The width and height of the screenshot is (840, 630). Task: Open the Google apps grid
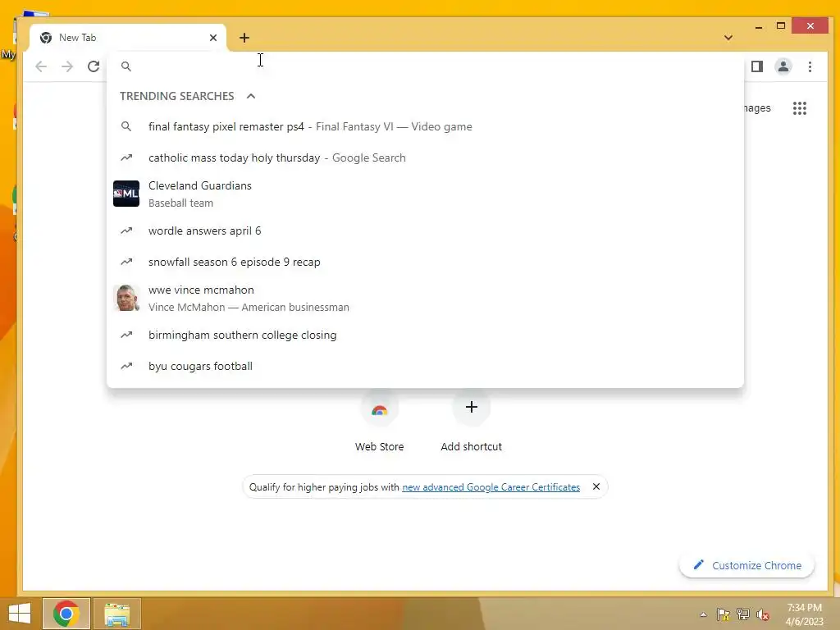pyautogui.click(x=800, y=108)
